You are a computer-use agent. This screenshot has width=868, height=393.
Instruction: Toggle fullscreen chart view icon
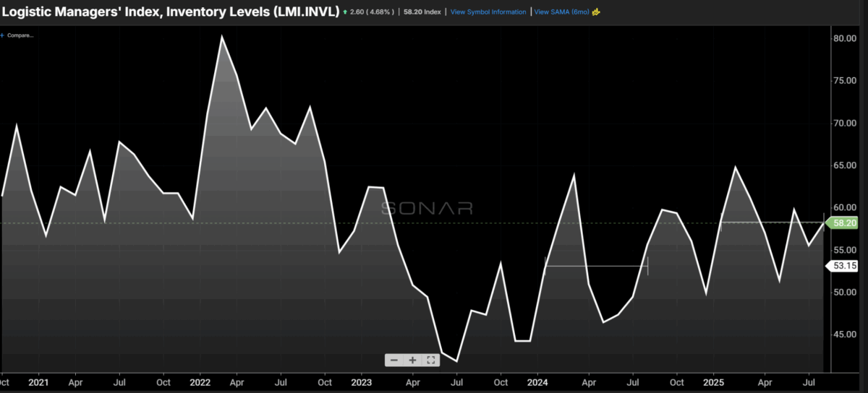click(x=430, y=360)
